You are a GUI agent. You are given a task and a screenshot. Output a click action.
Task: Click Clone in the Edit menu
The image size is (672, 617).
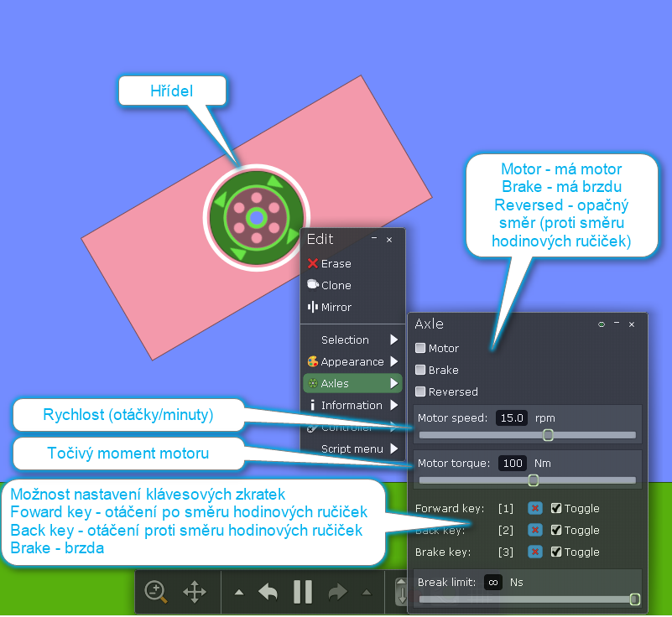pyautogui.click(x=336, y=285)
